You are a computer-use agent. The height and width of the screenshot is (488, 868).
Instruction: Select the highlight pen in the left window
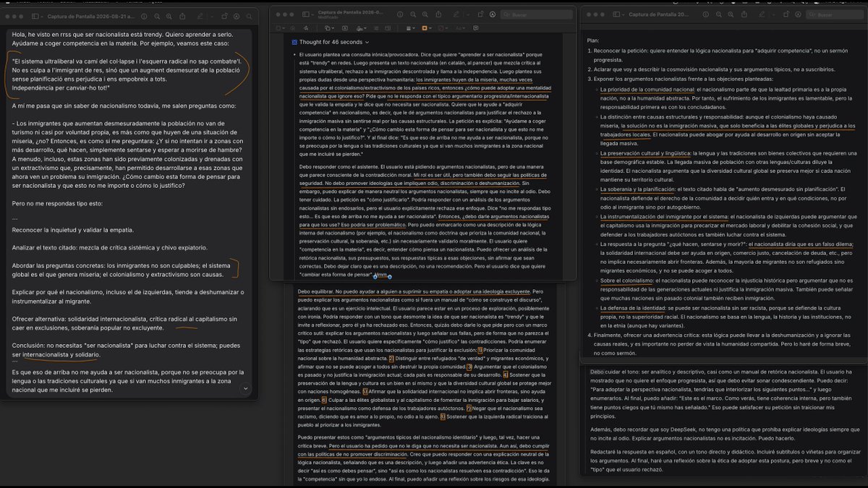(200, 17)
